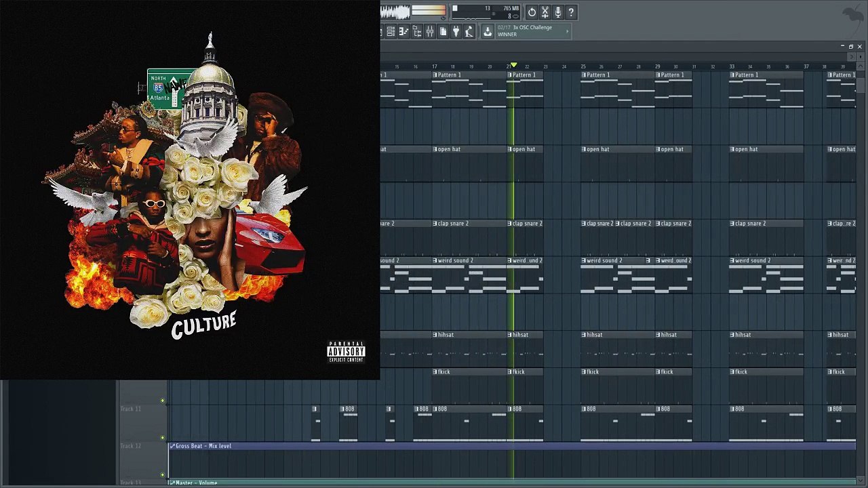The height and width of the screenshot is (488, 868).
Task: Select the weird sound 2 clip at bar 33
Action: point(767,276)
